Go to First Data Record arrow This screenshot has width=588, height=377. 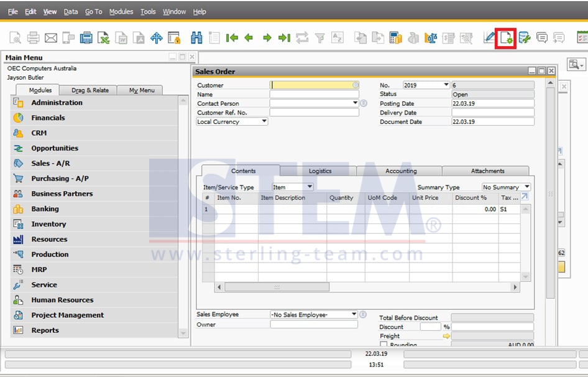(x=232, y=37)
